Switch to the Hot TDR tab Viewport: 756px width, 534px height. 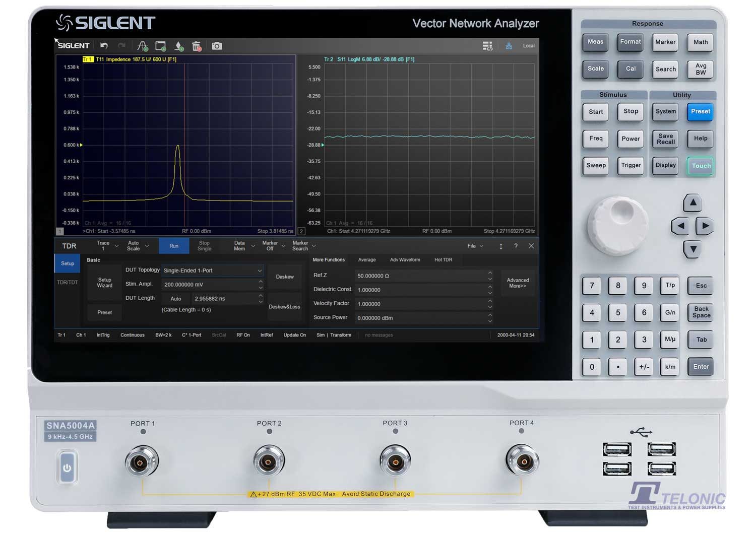click(444, 260)
